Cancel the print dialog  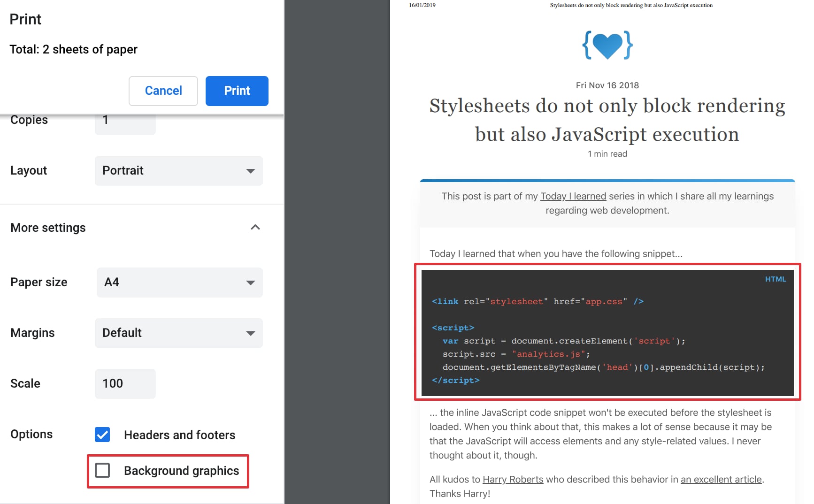point(163,91)
